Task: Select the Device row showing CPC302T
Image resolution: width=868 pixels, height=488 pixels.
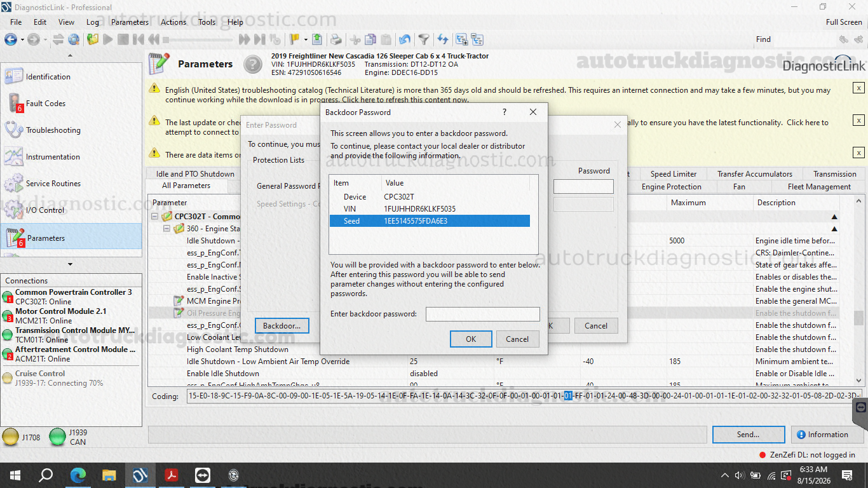Action: click(429, 197)
